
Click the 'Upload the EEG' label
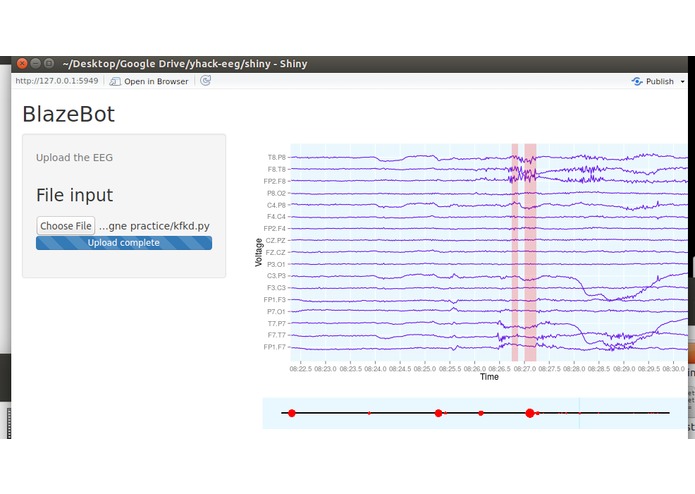[74, 157]
